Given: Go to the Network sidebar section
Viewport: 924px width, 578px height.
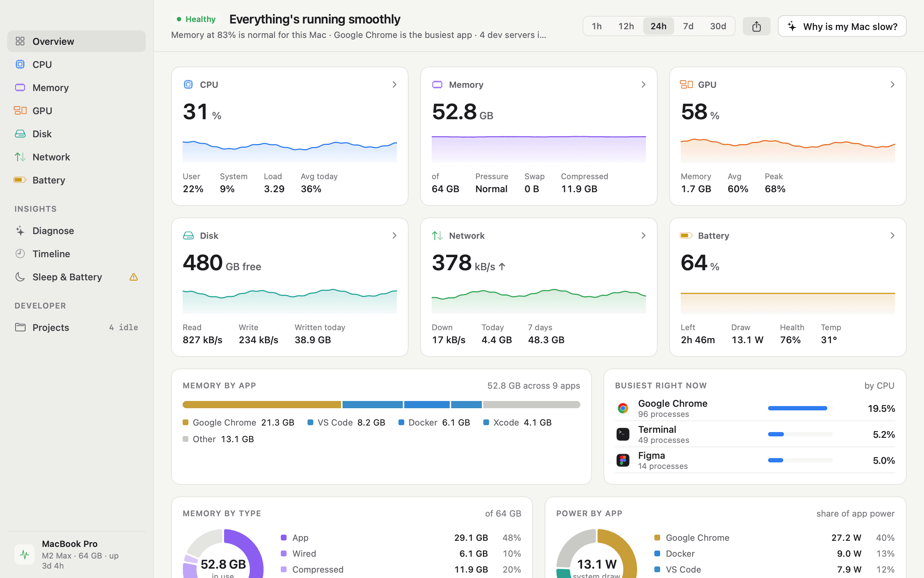Looking at the screenshot, I should point(77,157).
